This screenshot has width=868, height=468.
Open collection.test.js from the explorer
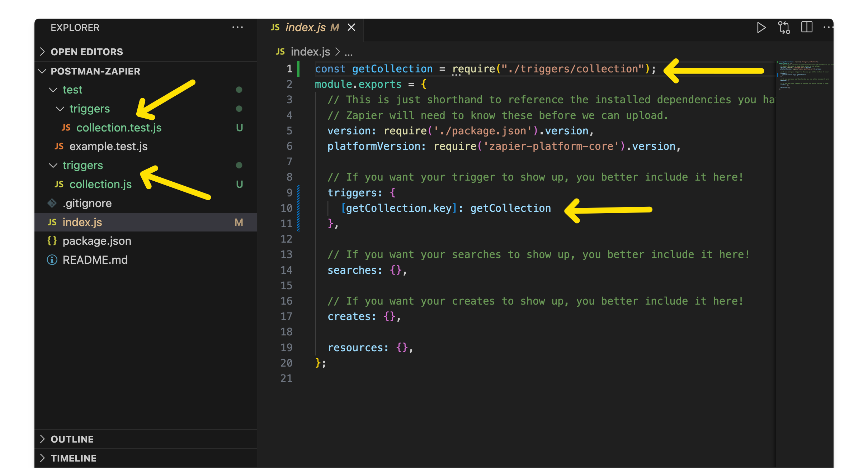(119, 128)
